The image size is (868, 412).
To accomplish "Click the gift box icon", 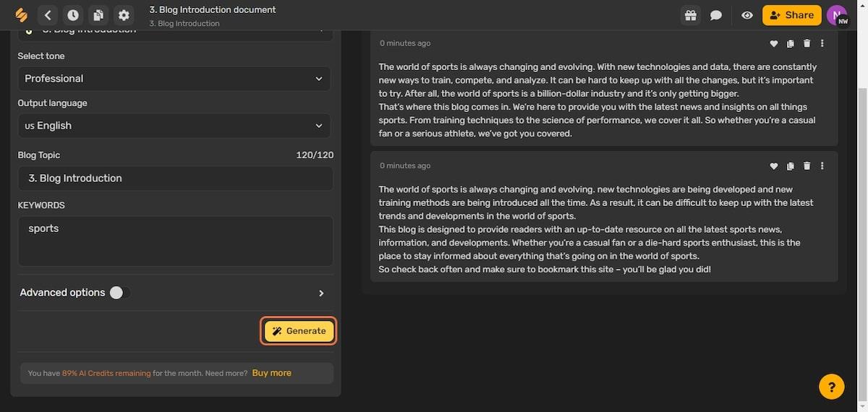I will click(x=691, y=15).
